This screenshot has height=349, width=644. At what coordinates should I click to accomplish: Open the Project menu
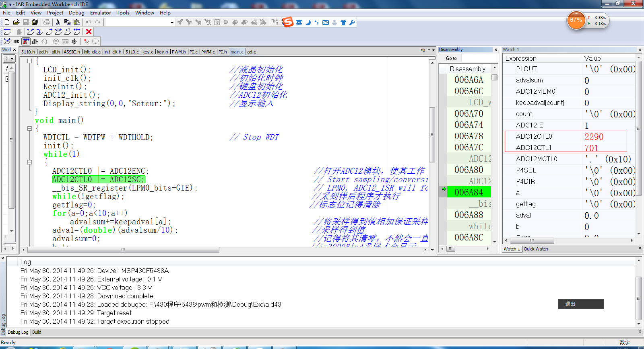[55, 13]
